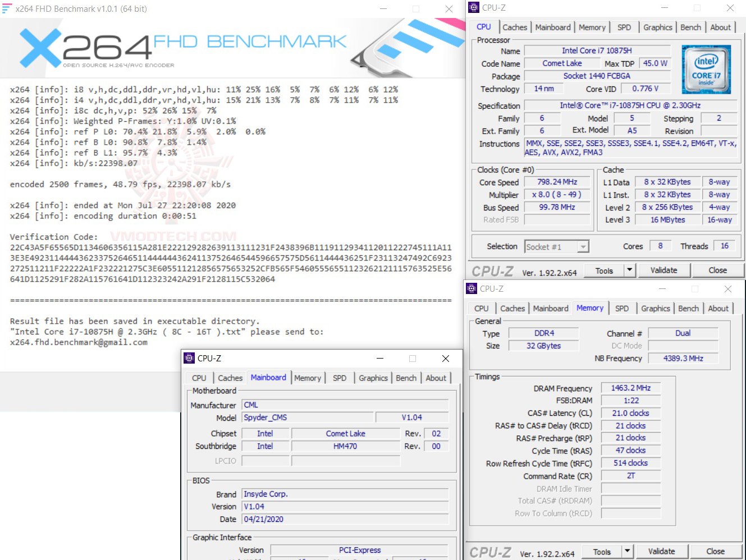
Task: Click the Threads value "16"
Action: (x=725, y=246)
